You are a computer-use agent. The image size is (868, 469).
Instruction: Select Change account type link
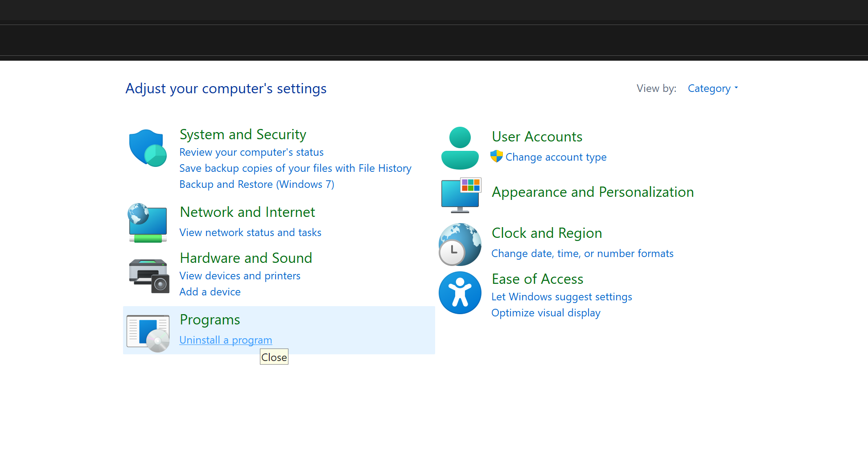555,157
